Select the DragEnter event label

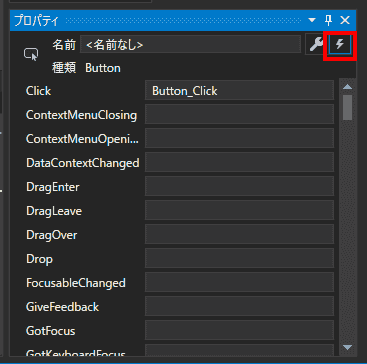[53, 187]
